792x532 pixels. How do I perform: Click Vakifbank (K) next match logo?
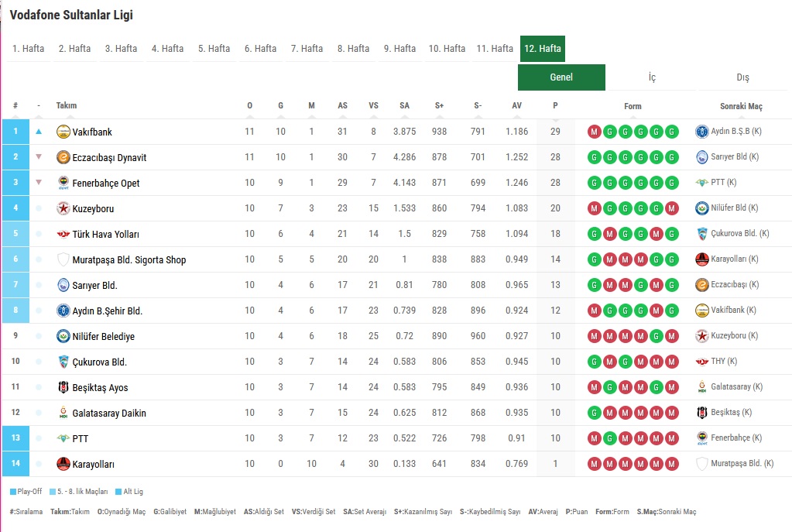702,311
